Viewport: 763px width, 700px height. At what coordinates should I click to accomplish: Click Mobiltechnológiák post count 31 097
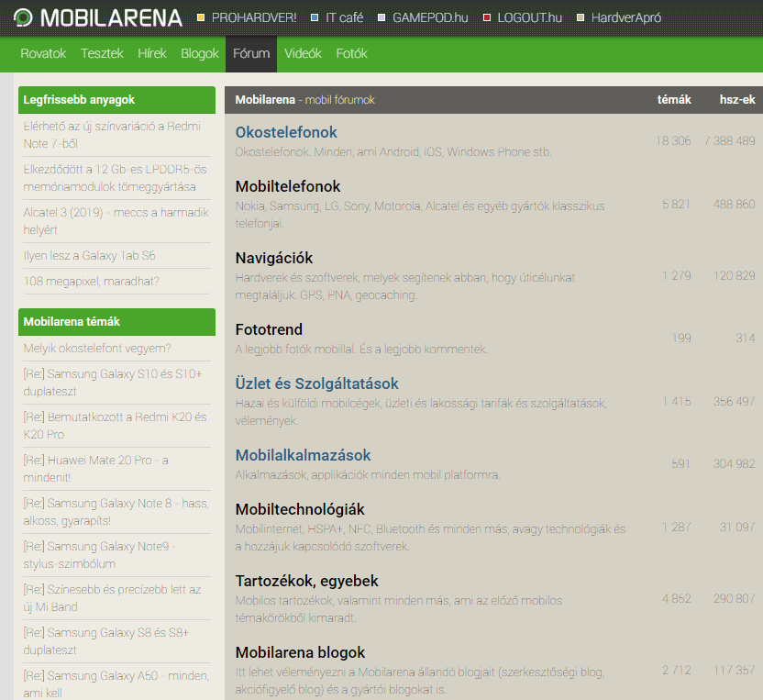point(737,528)
